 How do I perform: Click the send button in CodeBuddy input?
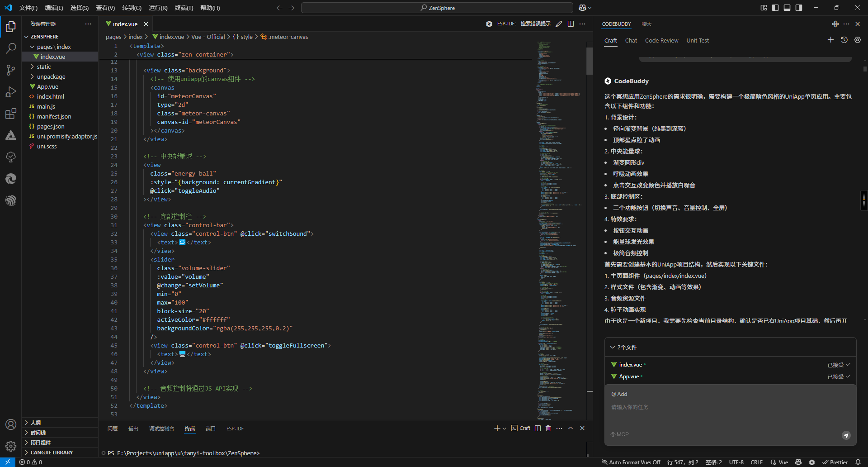tap(846, 435)
